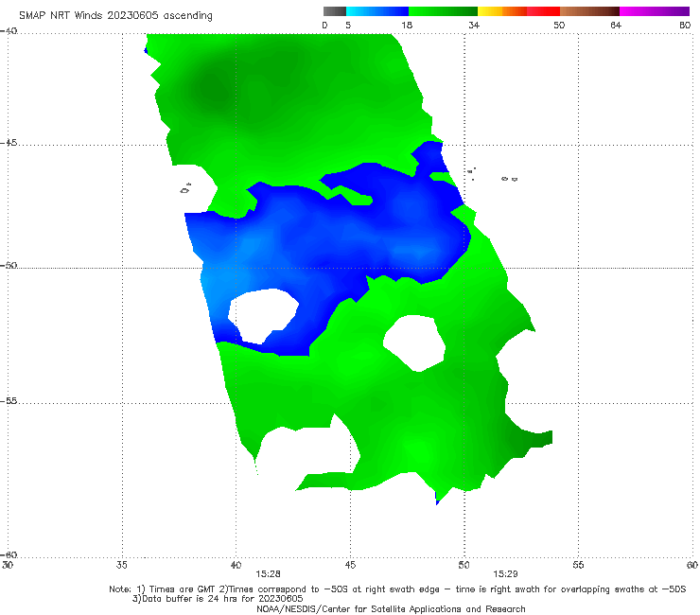Viewport: 700px width, 615px height.
Task: Click the swath time label '15:28'
Action: (x=268, y=574)
